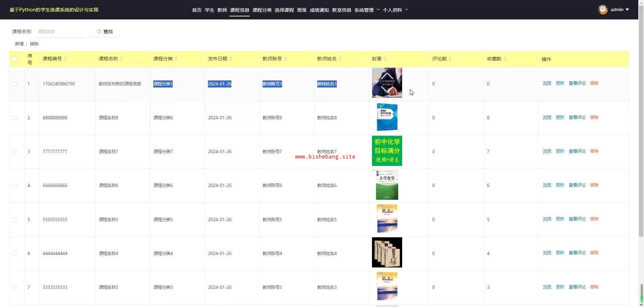Check the checkbox for course 5555555555
644x307 pixels.
tap(14, 220)
